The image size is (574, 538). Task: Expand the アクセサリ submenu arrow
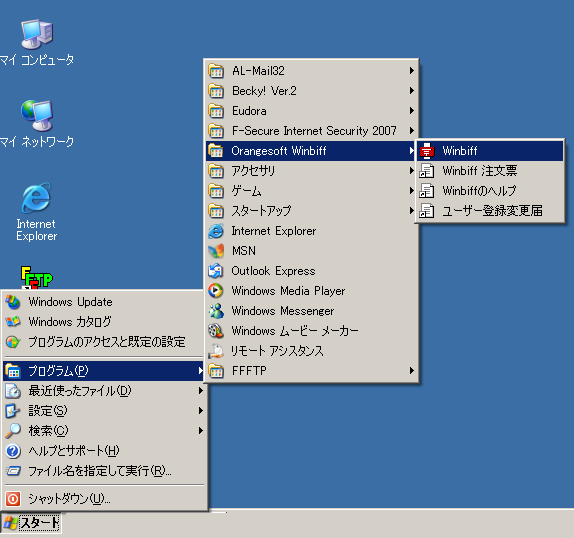coord(412,171)
